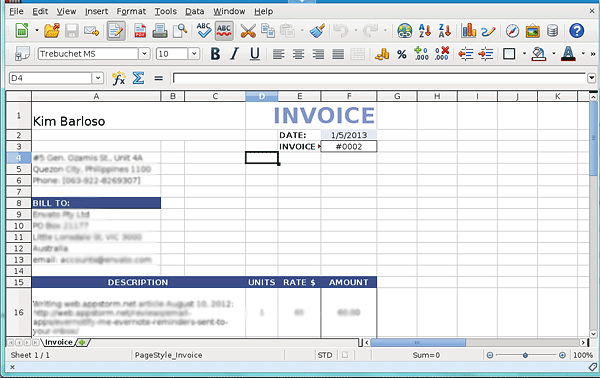Apply the Font Color A icon
The height and width of the screenshot is (378, 600).
568,54
